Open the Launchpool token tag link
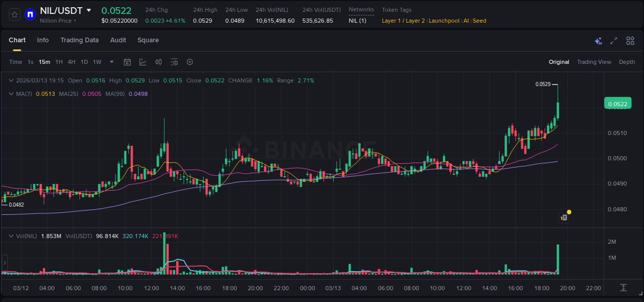This screenshot has height=302, width=644. (444, 21)
